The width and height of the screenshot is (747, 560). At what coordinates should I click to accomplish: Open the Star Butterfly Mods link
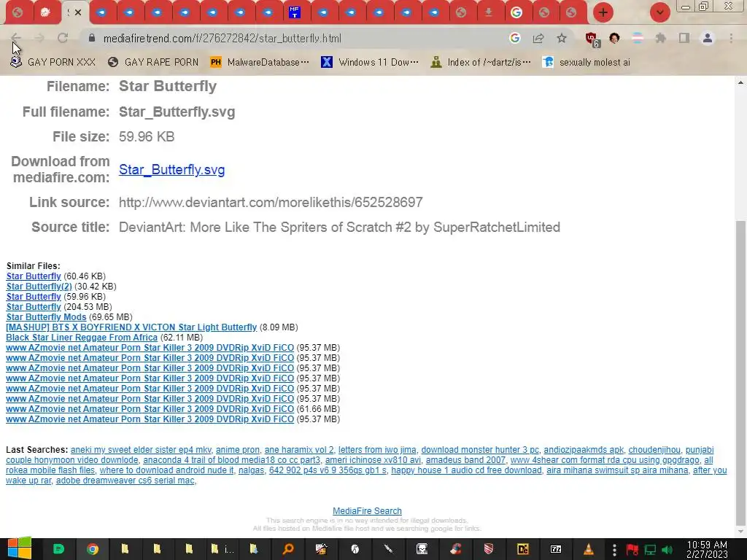(x=46, y=317)
